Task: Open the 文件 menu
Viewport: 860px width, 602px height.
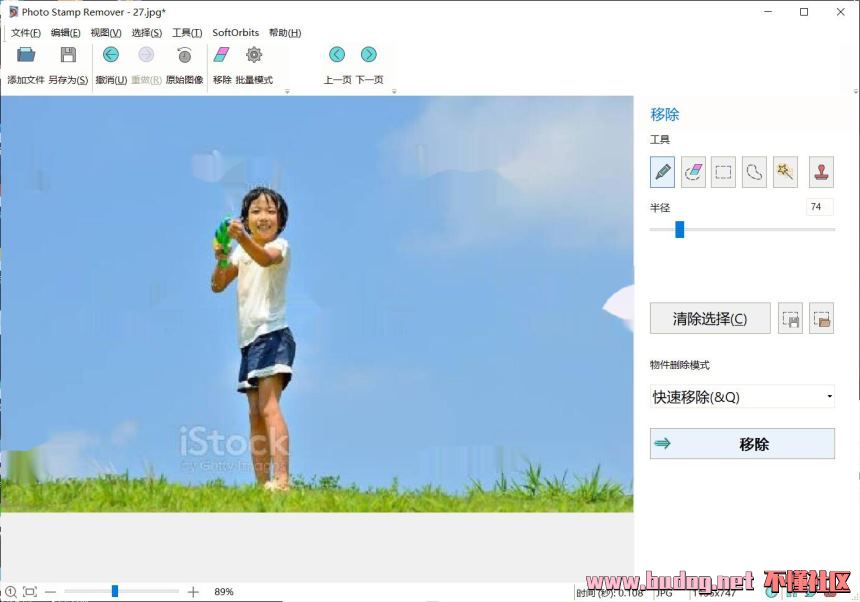Action: (x=25, y=33)
